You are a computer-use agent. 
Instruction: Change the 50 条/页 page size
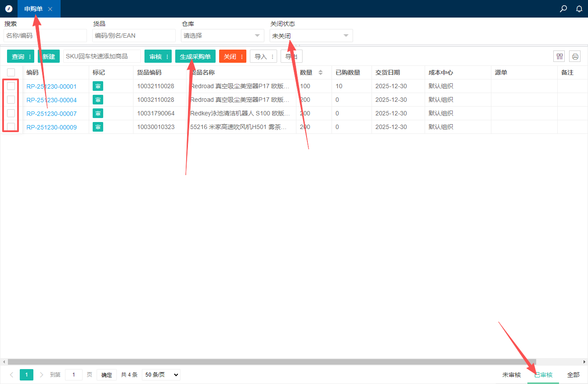coord(161,375)
